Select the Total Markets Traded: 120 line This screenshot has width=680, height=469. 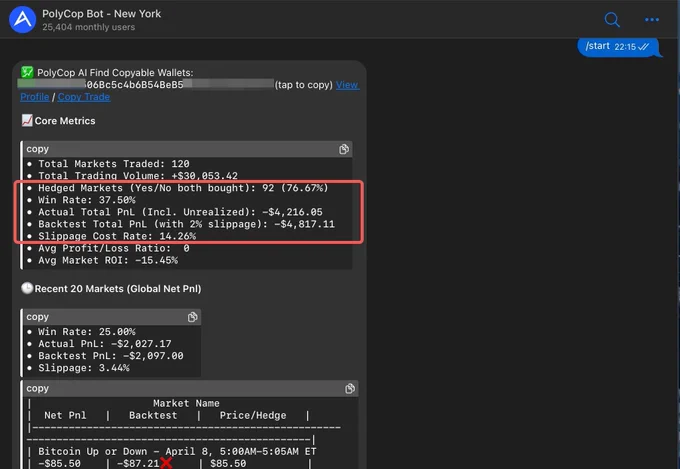pyautogui.click(x=108, y=164)
